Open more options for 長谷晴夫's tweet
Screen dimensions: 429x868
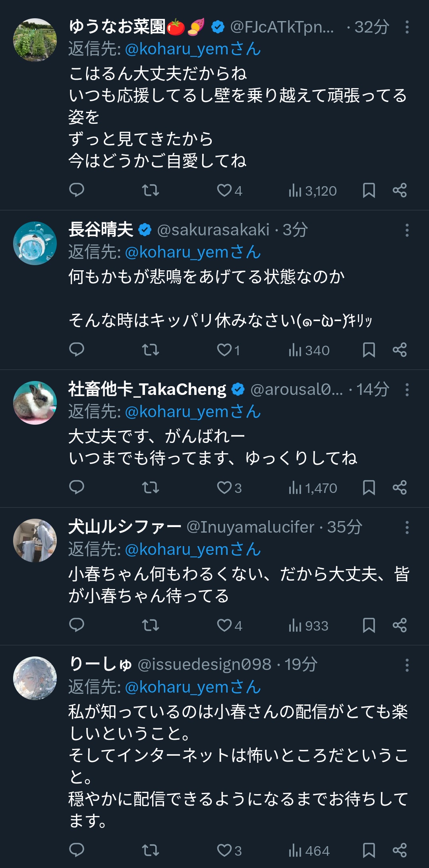pos(407,230)
